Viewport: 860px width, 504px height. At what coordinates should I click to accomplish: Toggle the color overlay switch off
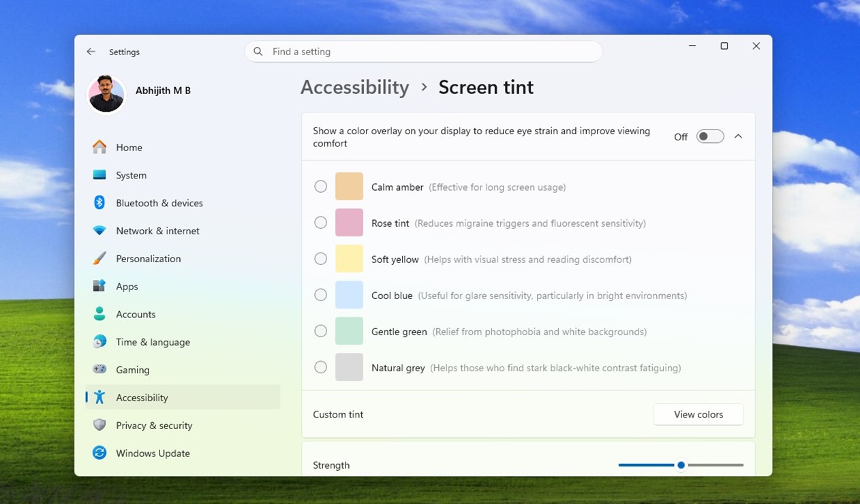pyautogui.click(x=709, y=136)
